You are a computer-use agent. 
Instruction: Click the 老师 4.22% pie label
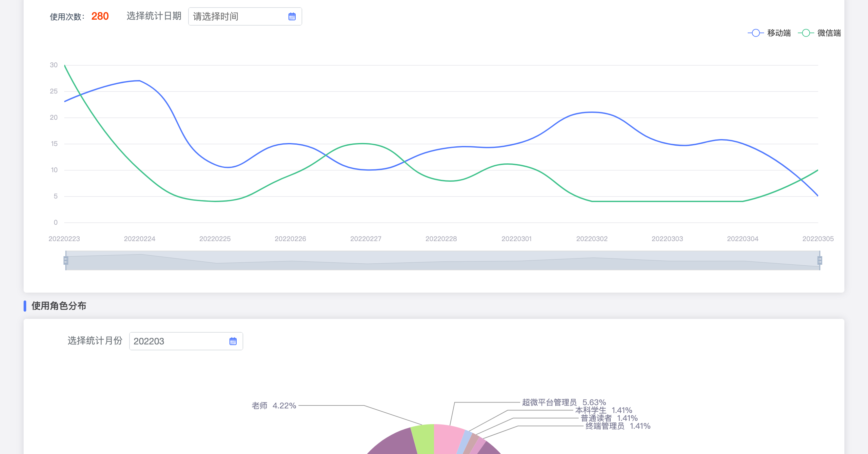point(274,405)
